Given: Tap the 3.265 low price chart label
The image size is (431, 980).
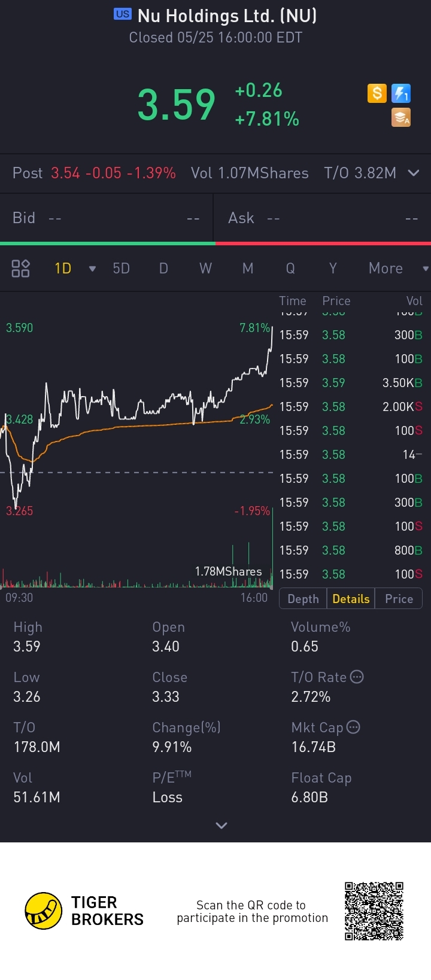Looking at the screenshot, I should click(19, 511).
